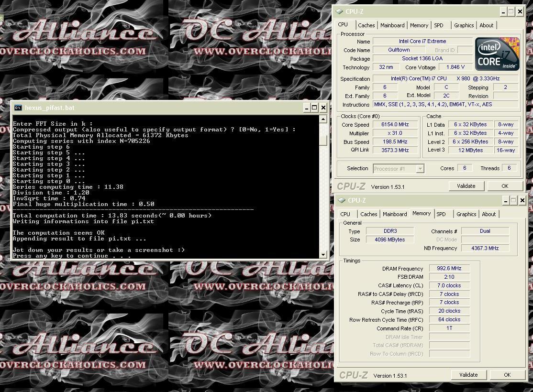Click the Cycle Time tRAS value 20 clocks
This screenshot has width=533, height=392.
[x=449, y=311]
